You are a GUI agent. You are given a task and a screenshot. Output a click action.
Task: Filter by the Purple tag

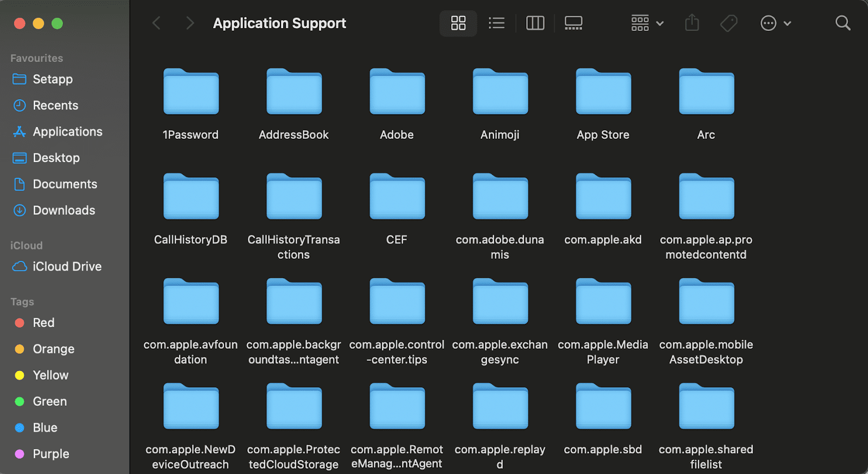tap(50, 454)
